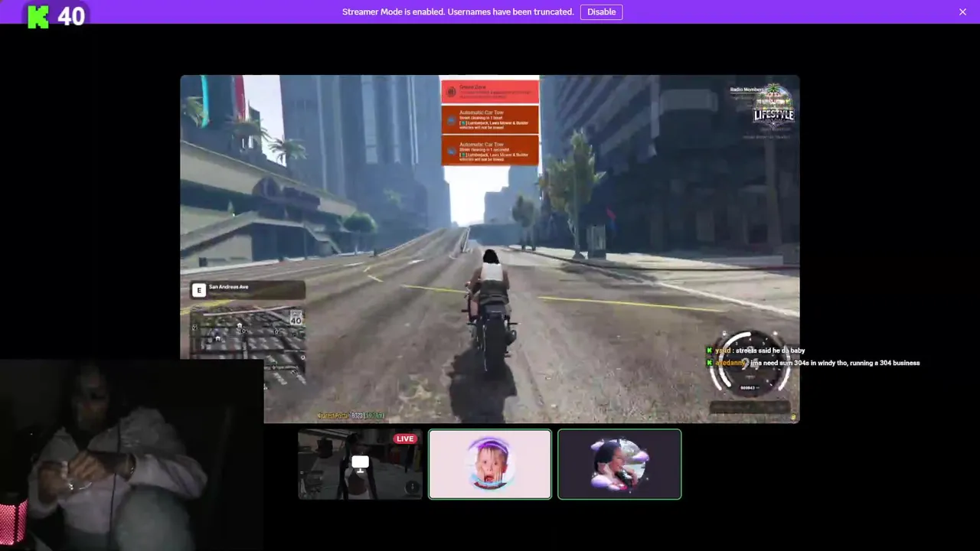Click the streamer webcam overlay
This screenshot has height=551, width=980.
point(132,455)
